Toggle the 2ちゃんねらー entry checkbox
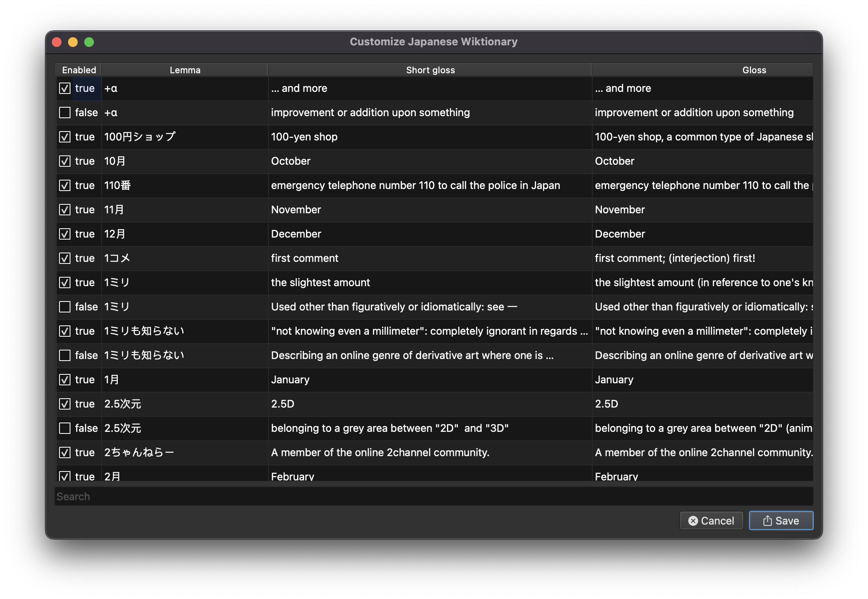868x599 pixels. tap(65, 452)
